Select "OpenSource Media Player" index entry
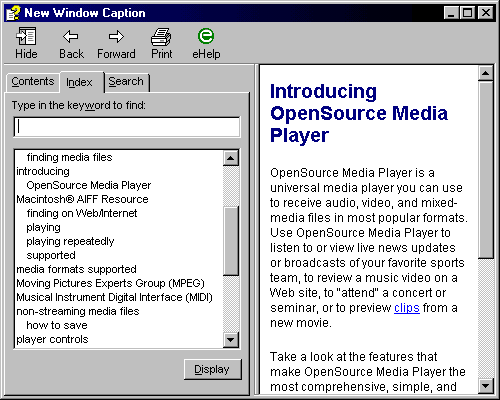500x400 pixels. (89, 185)
